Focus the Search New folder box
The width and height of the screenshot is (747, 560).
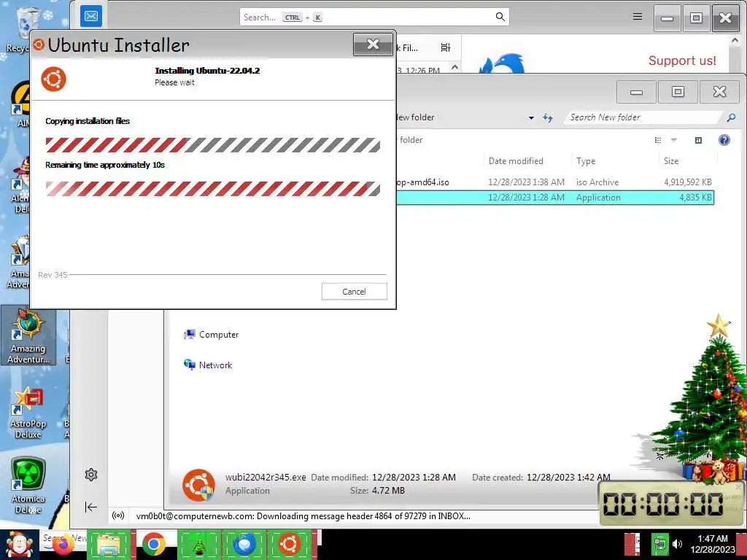pyautogui.click(x=643, y=117)
